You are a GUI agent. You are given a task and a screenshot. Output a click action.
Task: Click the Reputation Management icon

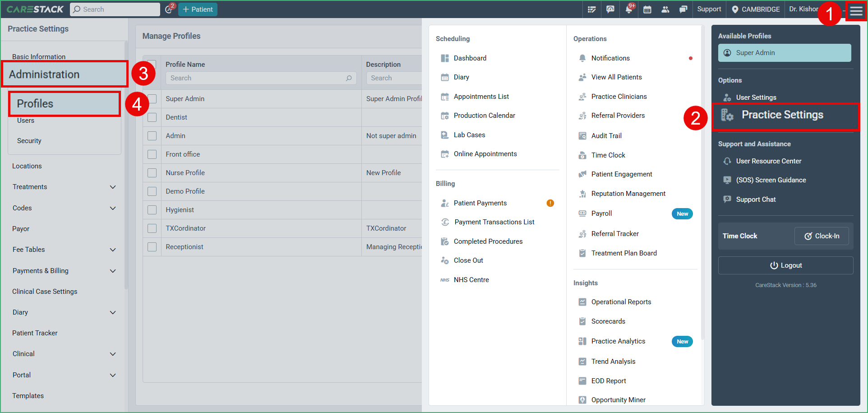click(582, 194)
